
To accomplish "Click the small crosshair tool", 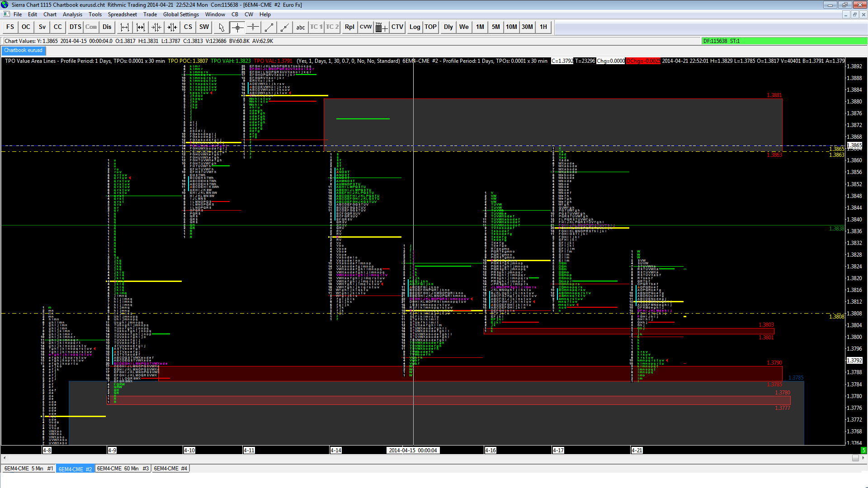I will (253, 27).
